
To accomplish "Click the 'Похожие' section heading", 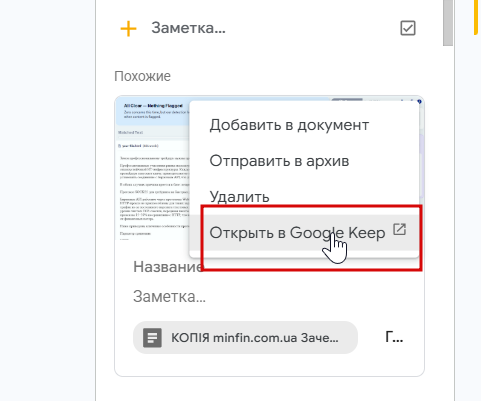I will point(142,76).
